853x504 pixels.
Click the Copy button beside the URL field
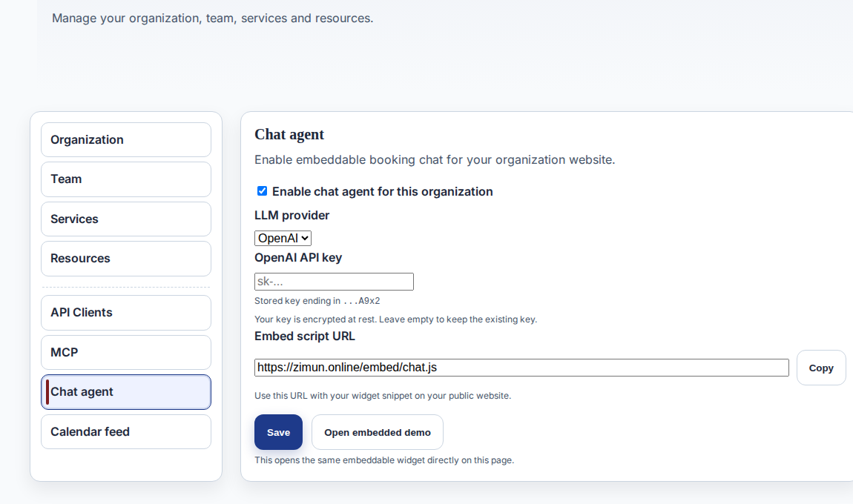(x=821, y=367)
